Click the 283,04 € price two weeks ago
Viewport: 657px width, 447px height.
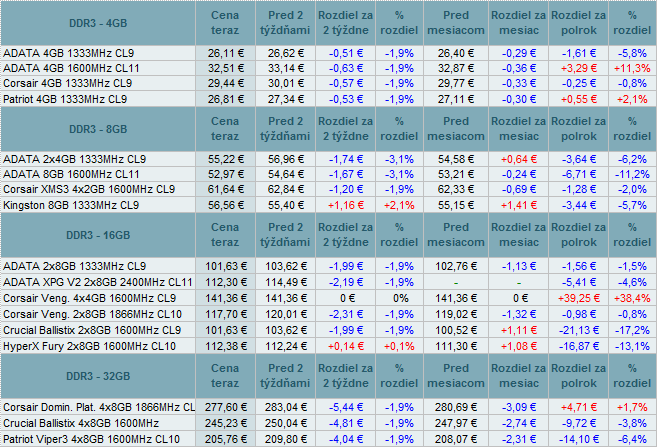click(x=286, y=407)
